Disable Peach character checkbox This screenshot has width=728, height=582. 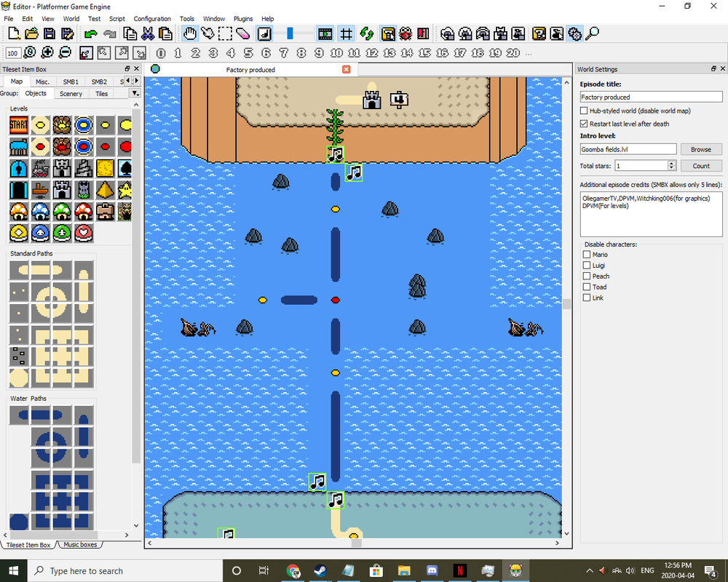tap(586, 276)
